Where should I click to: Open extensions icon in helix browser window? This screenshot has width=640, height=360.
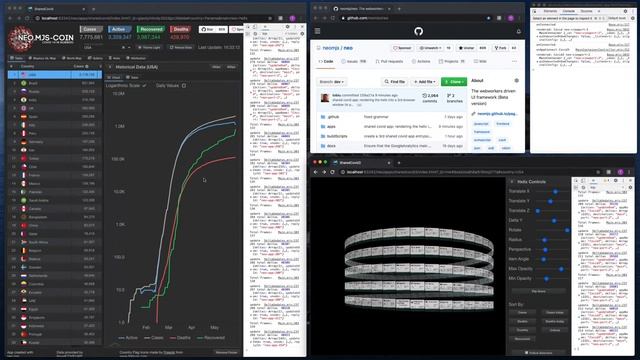pos(609,172)
